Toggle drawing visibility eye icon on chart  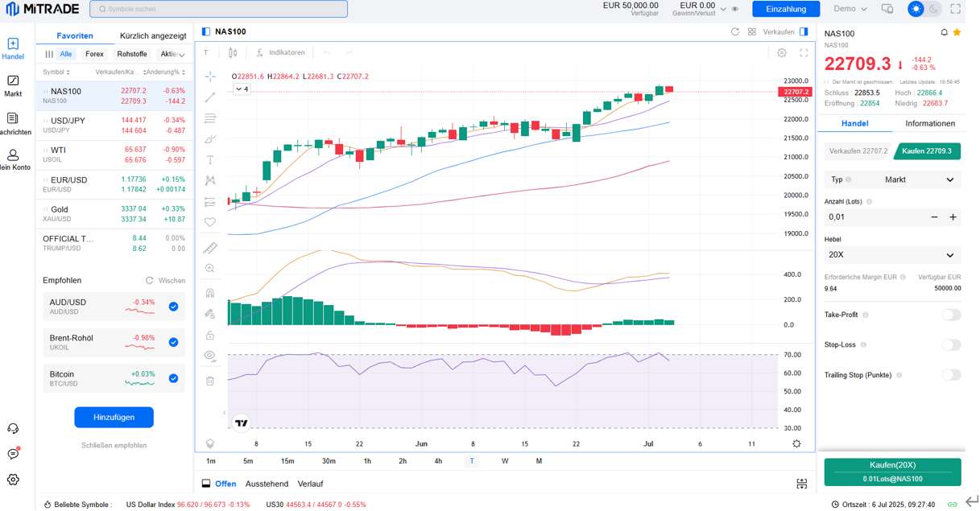click(210, 355)
